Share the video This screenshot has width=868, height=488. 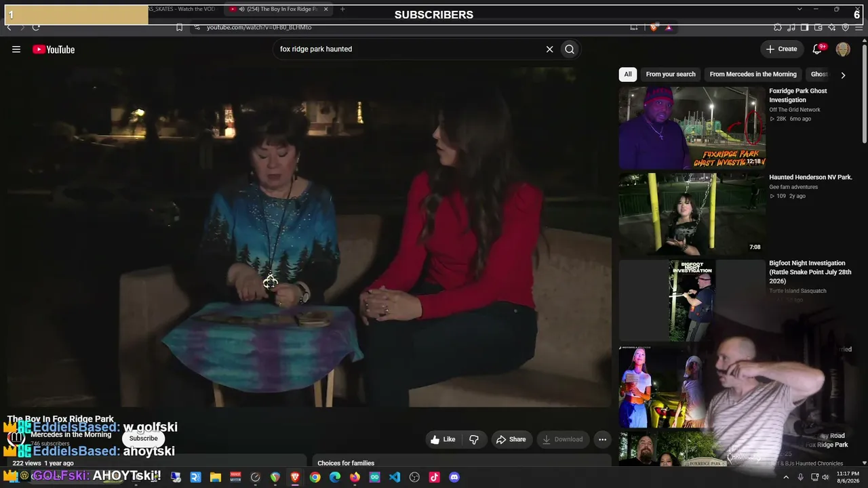(x=511, y=439)
